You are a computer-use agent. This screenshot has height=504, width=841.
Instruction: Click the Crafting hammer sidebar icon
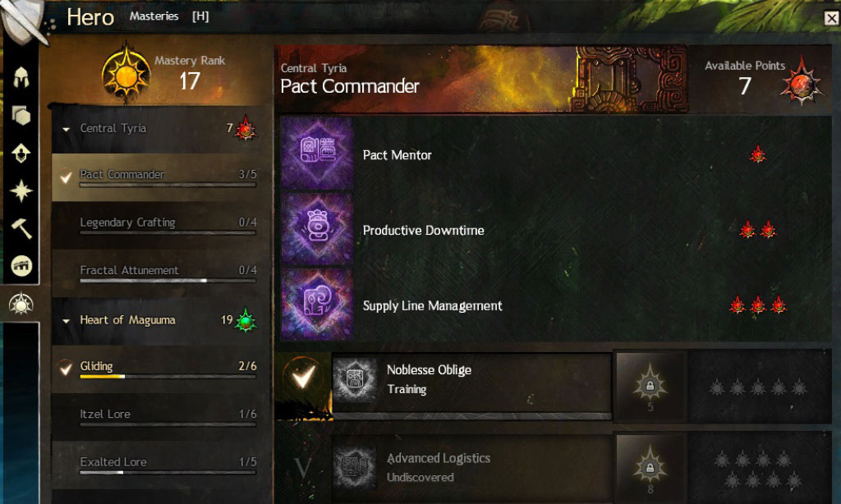[x=21, y=228]
